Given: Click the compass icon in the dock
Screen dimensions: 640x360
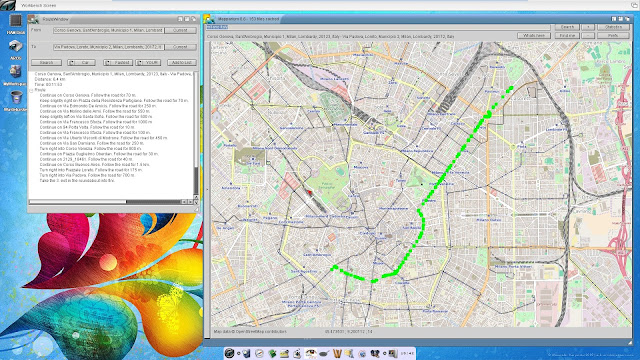Looking at the screenshot, I should click(259, 353).
